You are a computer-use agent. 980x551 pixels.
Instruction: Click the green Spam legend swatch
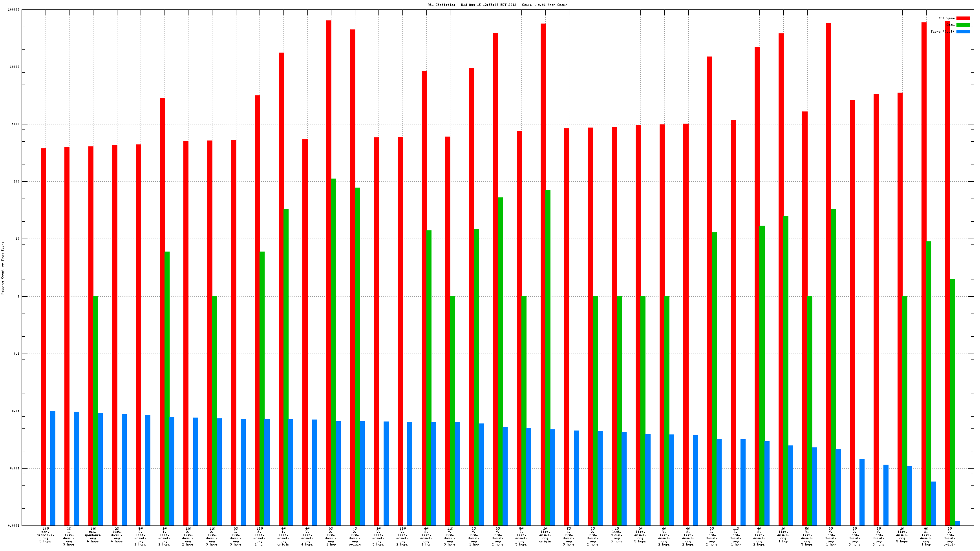[x=963, y=25]
